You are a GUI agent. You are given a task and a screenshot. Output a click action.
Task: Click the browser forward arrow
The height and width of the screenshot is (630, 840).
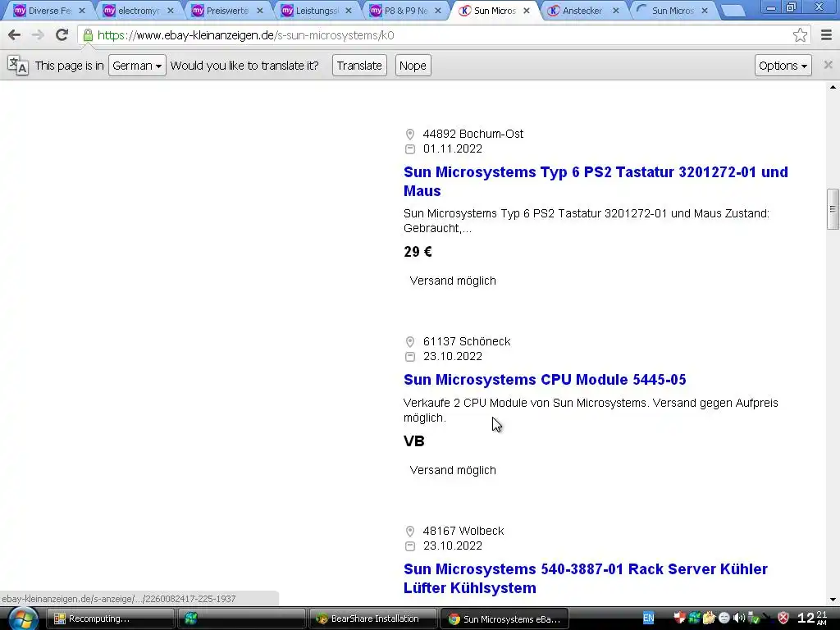(x=38, y=35)
